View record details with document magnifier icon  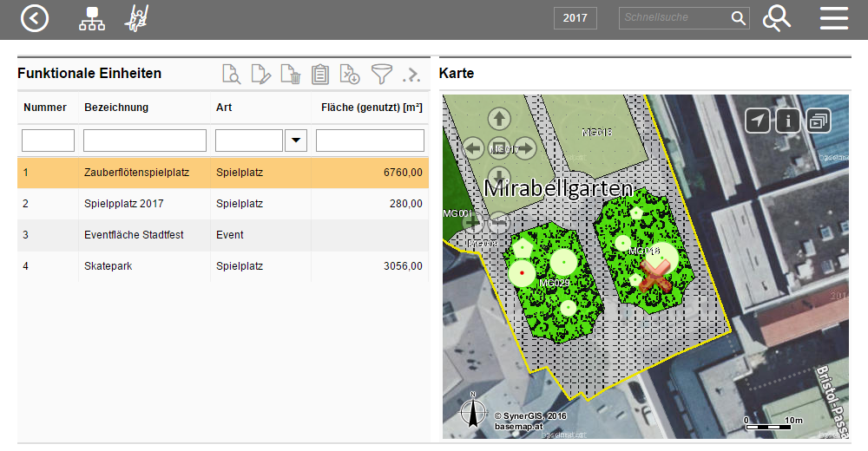point(232,74)
